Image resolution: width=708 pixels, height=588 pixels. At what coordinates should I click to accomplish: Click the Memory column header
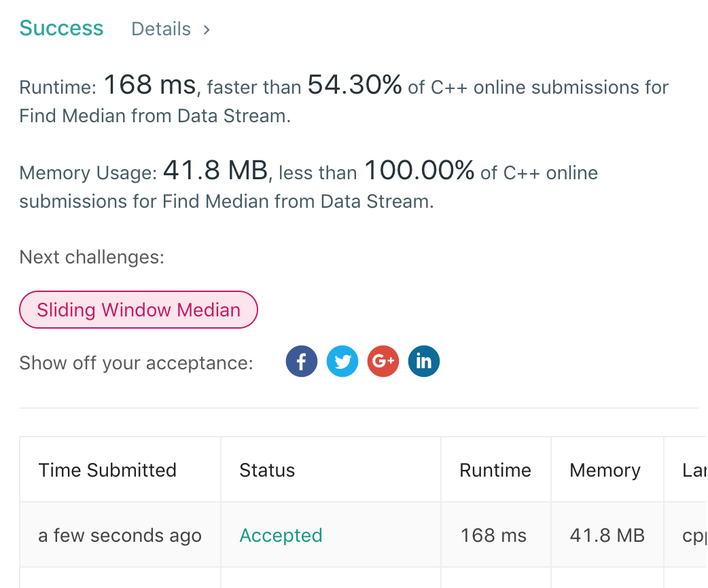click(x=605, y=470)
